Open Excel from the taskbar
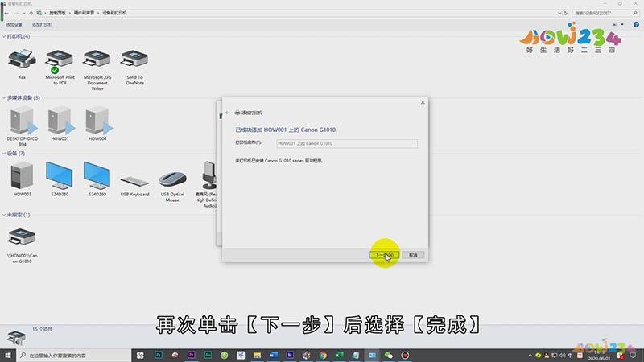Image resolution: width=644 pixels, height=362 pixels. (339, 355)
